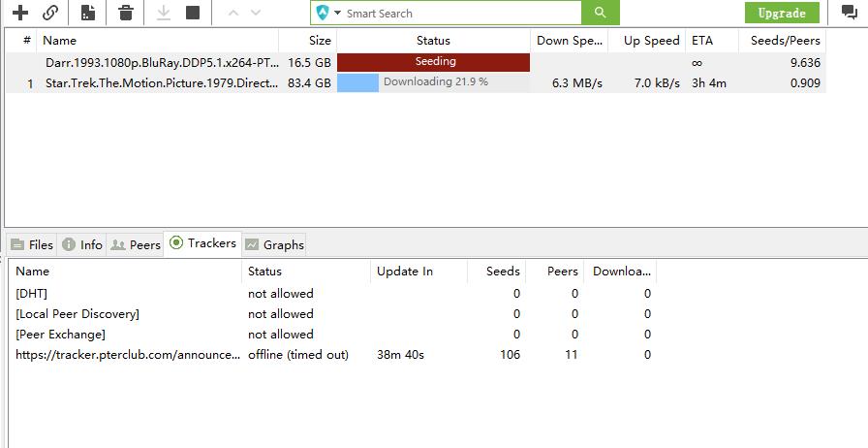Viewport: 868px width, 448px height.
Task: Sort by Seeds/Peers column header
Action: pyautogui.click(x=782, y=41)
